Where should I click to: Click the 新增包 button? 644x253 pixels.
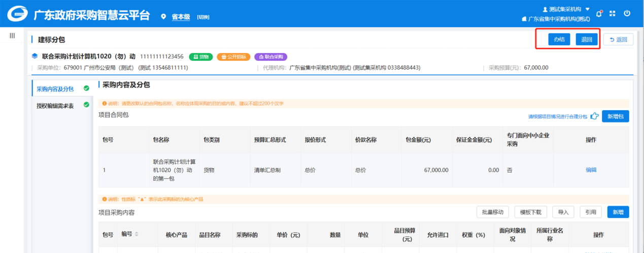coord(615,116)
